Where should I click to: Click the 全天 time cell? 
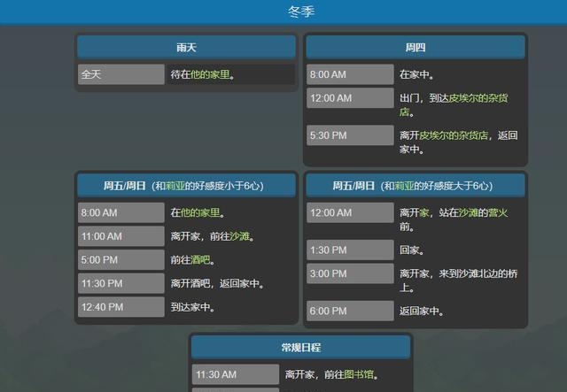click(121, 74)
